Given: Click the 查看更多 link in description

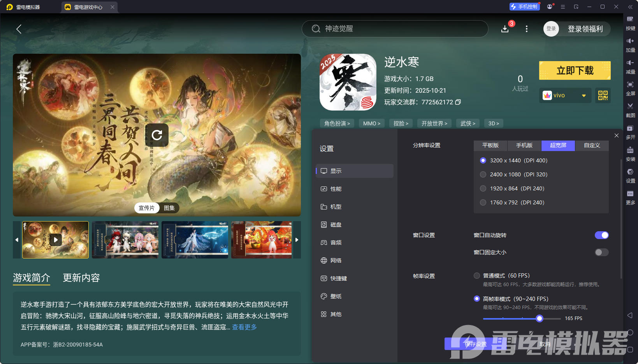Looking at the screenshot, I should (x=244, y=327).
